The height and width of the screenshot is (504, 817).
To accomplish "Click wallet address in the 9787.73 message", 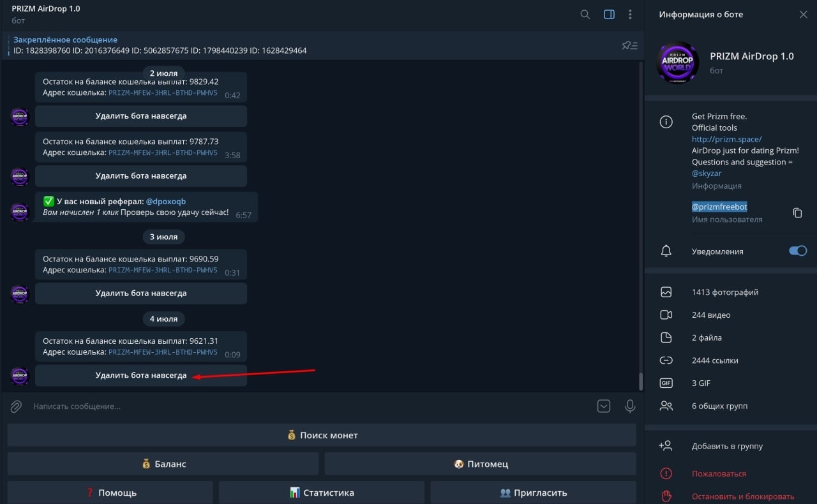I will coord(163,153).
